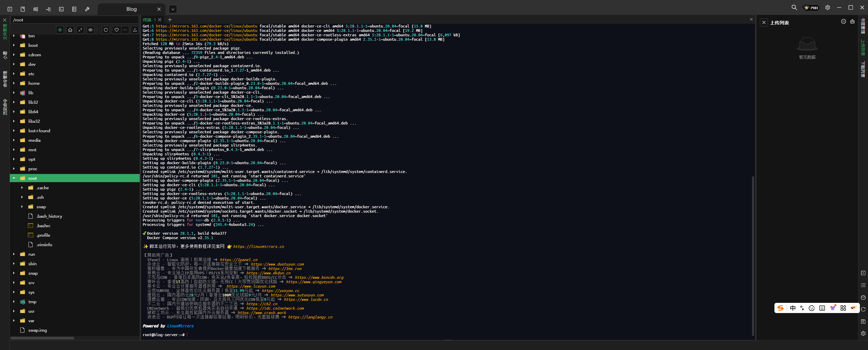Select the 终端 1 terminal tab
868x350 pixels.
[149, 20]
